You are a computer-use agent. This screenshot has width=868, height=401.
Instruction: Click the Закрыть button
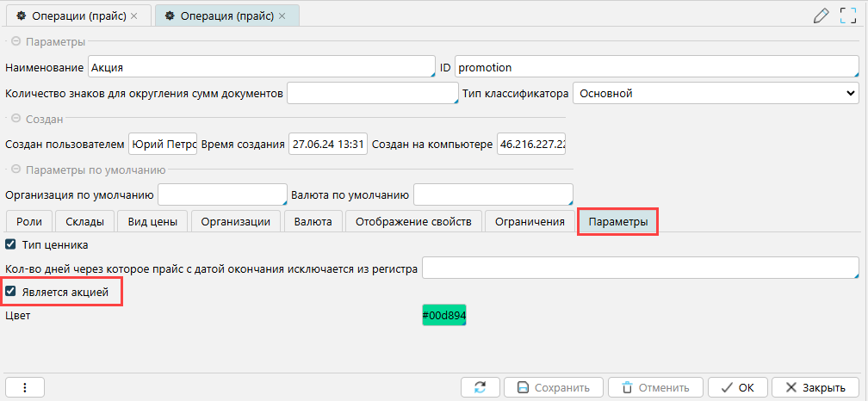coord(814,387)
